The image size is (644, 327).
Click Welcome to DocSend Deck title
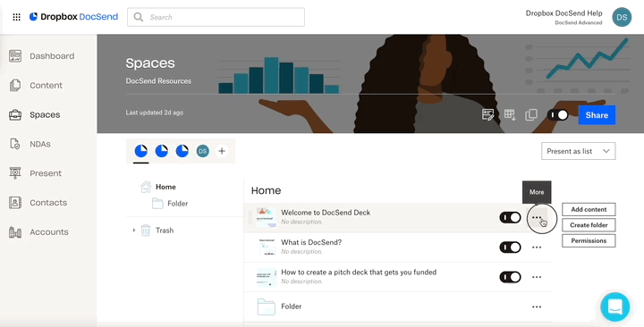[x=326, y=213]
